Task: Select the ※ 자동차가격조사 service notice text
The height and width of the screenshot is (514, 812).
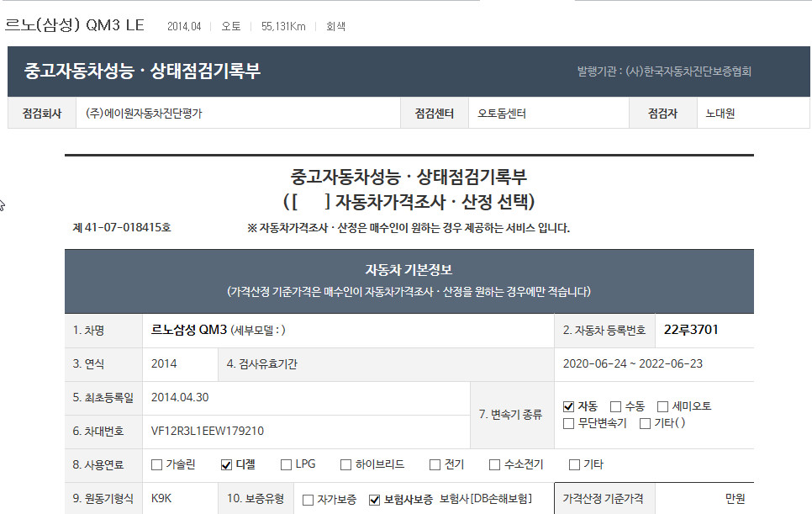Action: pos(409,228)
